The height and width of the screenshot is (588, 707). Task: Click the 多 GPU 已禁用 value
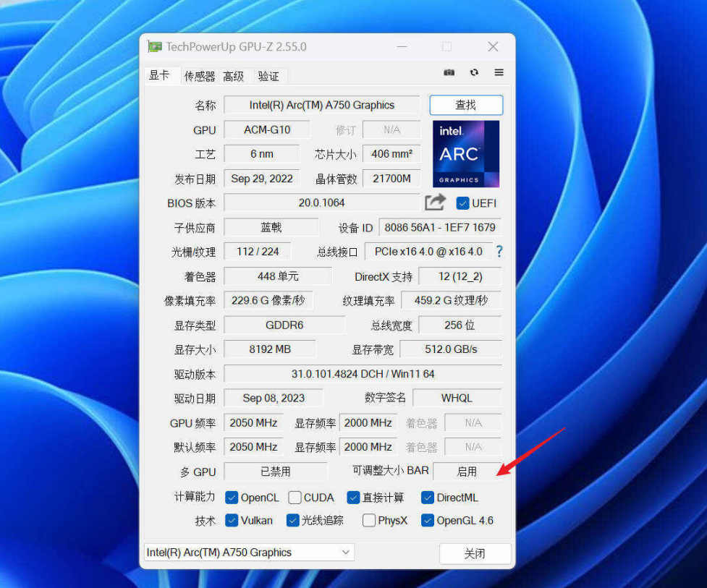[276, 472]
